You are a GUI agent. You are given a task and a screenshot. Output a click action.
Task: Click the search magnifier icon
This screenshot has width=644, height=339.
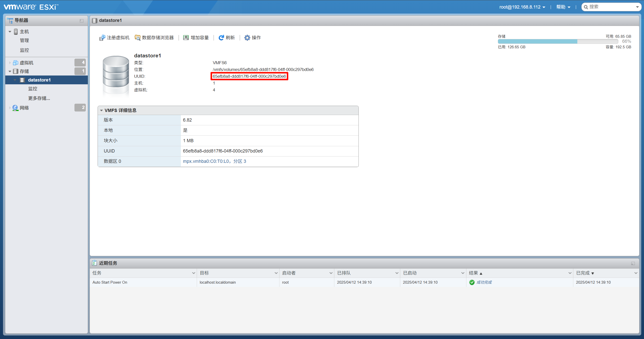[x=586, y=7]
